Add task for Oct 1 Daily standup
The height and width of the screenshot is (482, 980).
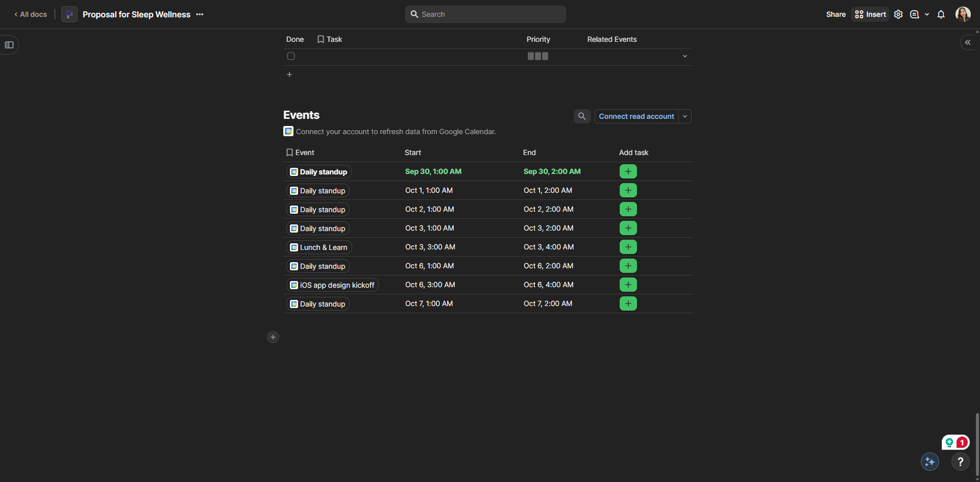(x=628, y=190)
